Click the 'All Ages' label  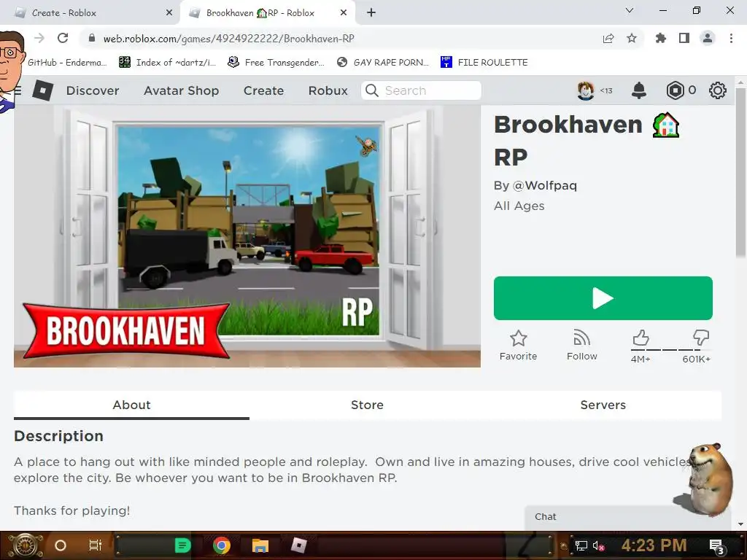pos(519,206)
